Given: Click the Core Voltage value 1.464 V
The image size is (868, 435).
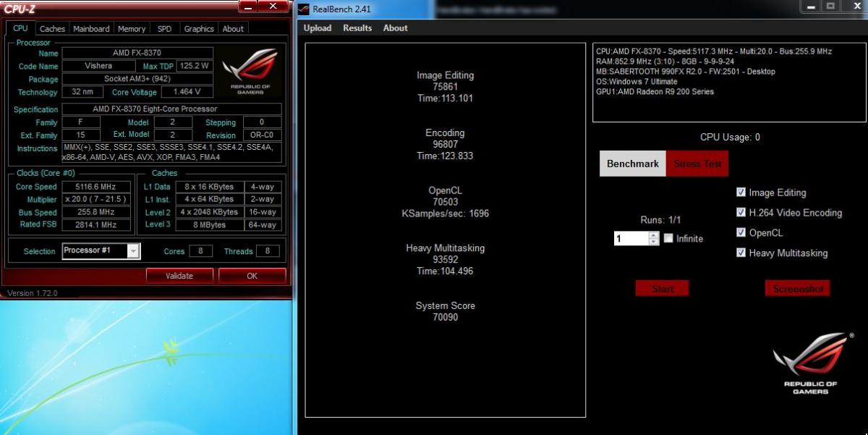Looking at the screenshot, I should (x=187, y=92).
